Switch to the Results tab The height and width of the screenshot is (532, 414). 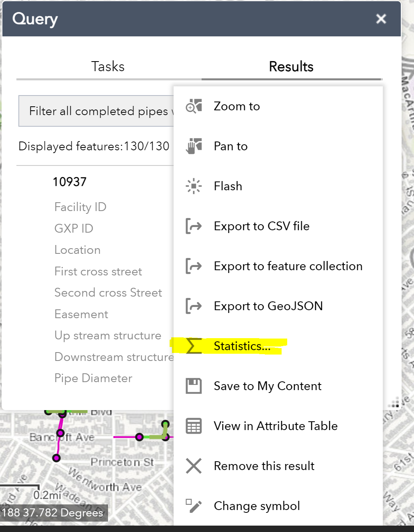coord(291,66)
